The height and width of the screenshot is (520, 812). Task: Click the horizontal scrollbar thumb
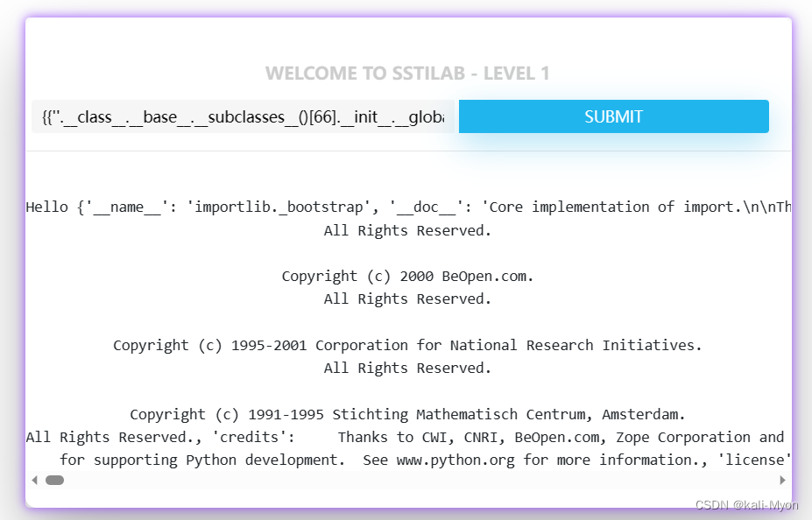[55, 480]
